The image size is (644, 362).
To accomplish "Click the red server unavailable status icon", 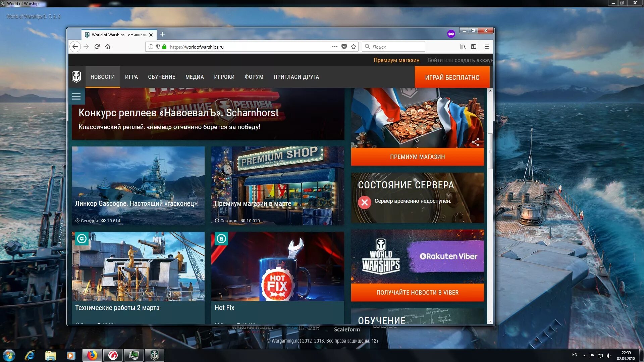I will coord(365,202).
